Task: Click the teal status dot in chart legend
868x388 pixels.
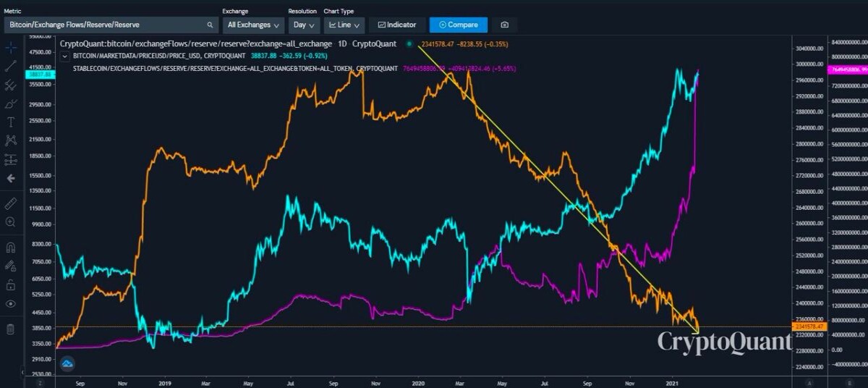Action: tap(409, 44)
